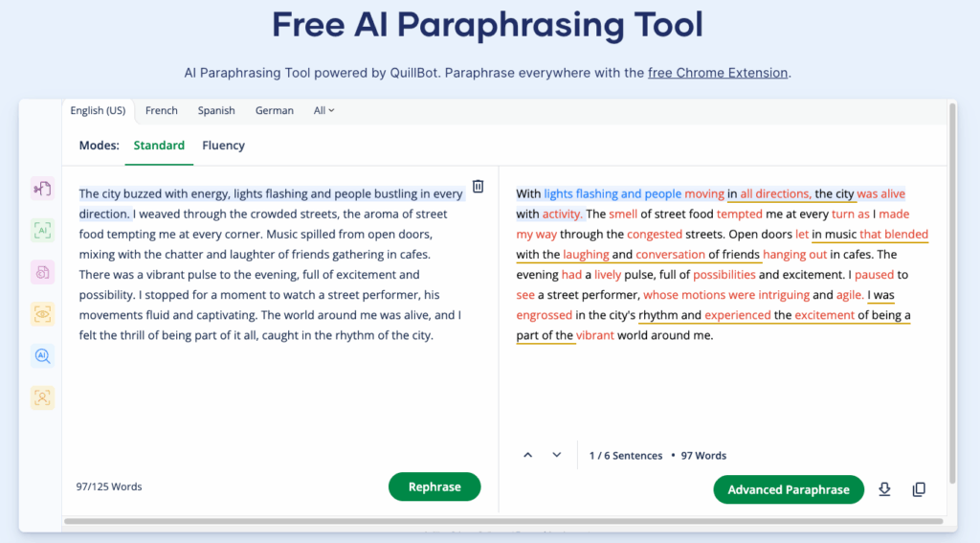Click the blue phrase 'lights flashing and people'
Image resolution: width=980 pixels, height=543 pixels.
[x=612, y=193]
